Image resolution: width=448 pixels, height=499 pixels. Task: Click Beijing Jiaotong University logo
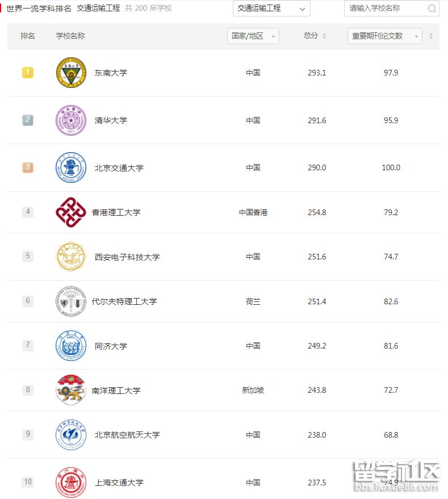tap(71, 167)
